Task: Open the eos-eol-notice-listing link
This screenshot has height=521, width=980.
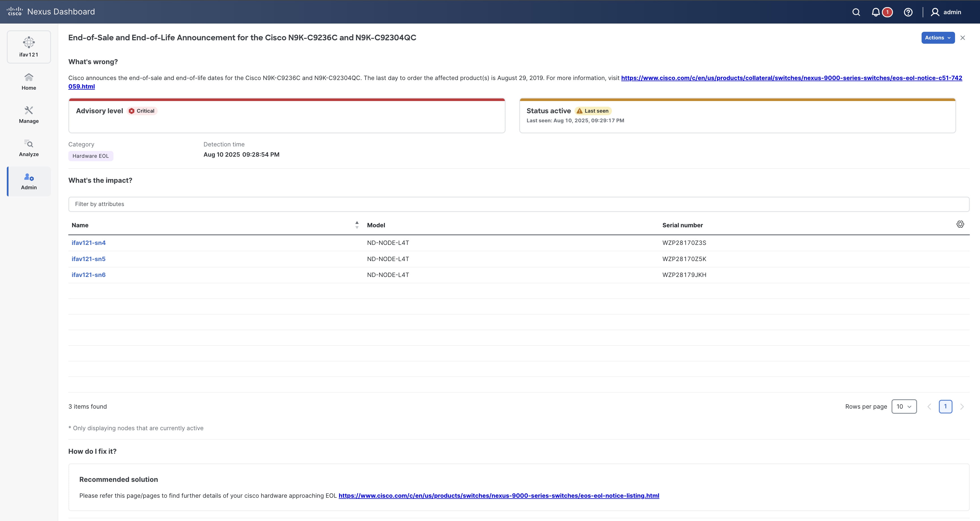Action: click(499, 496)
